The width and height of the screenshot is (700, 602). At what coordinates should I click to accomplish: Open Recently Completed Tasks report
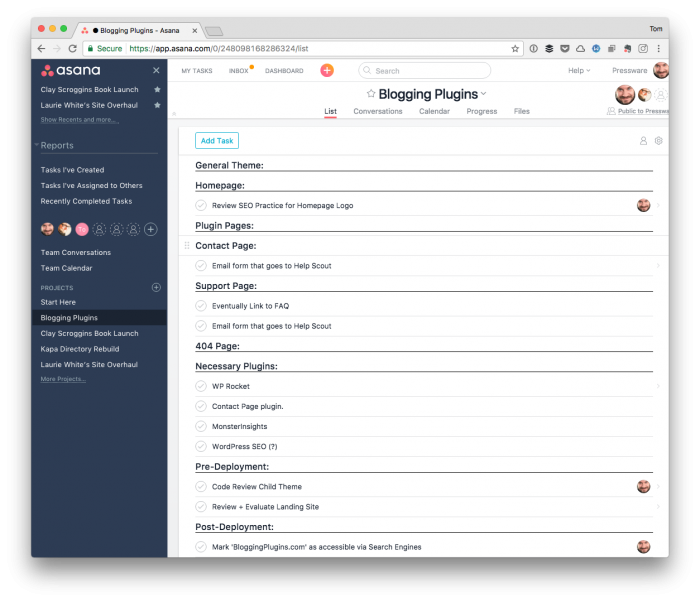click(x=86, y=201)
